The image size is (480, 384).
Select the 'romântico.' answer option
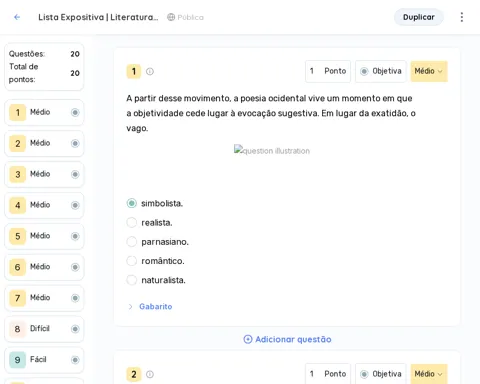[132, 261]
